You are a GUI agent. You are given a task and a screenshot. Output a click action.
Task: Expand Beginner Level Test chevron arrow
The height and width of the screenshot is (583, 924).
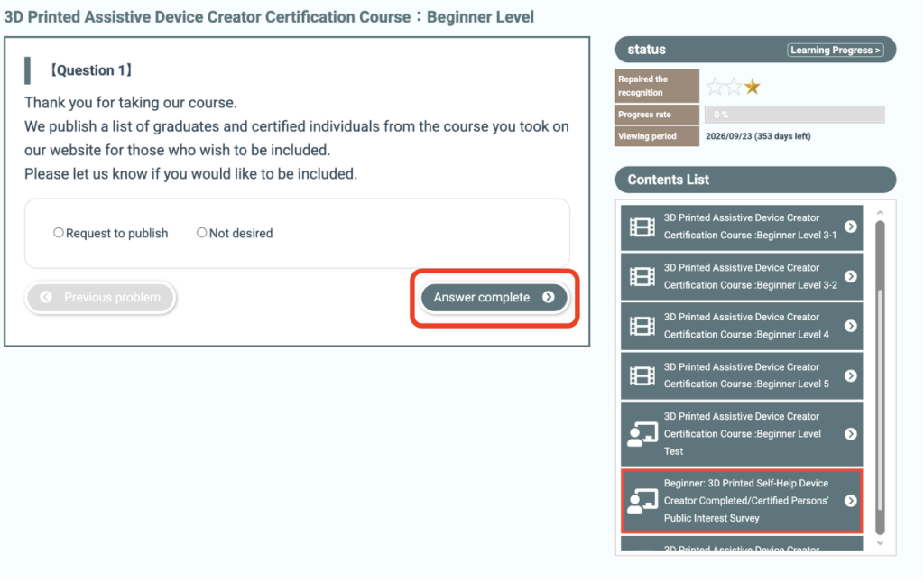coord(850,434)
